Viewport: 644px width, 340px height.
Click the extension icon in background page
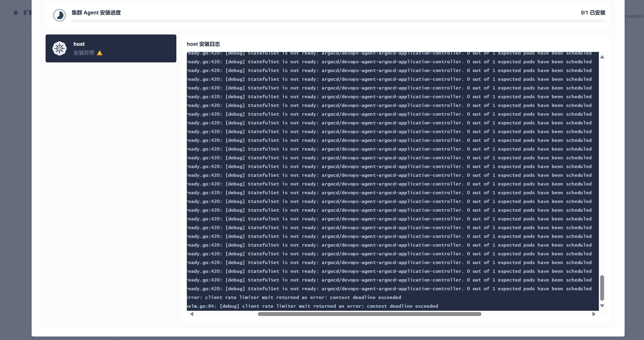pyautogui.click(x=16, y=12)
